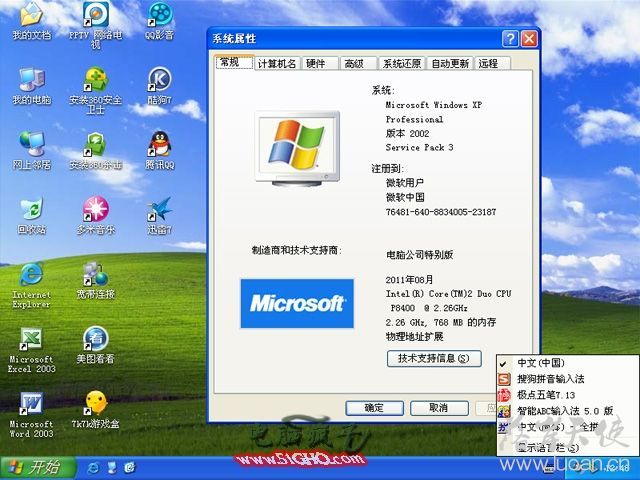The width and height of the screenshot is (640, 480).
Task: Open 美图看看 image viewer shortcut
Action: (x=96, y=345)
